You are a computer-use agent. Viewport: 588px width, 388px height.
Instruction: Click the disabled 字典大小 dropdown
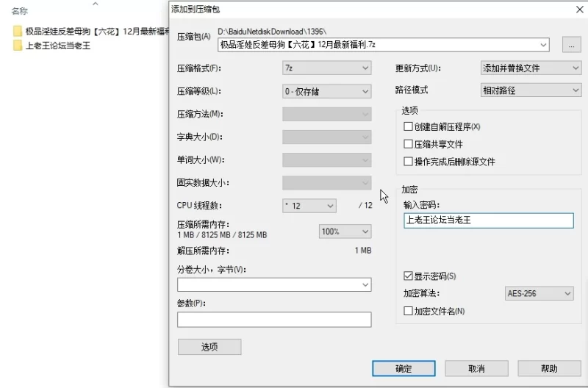(326, 137)
